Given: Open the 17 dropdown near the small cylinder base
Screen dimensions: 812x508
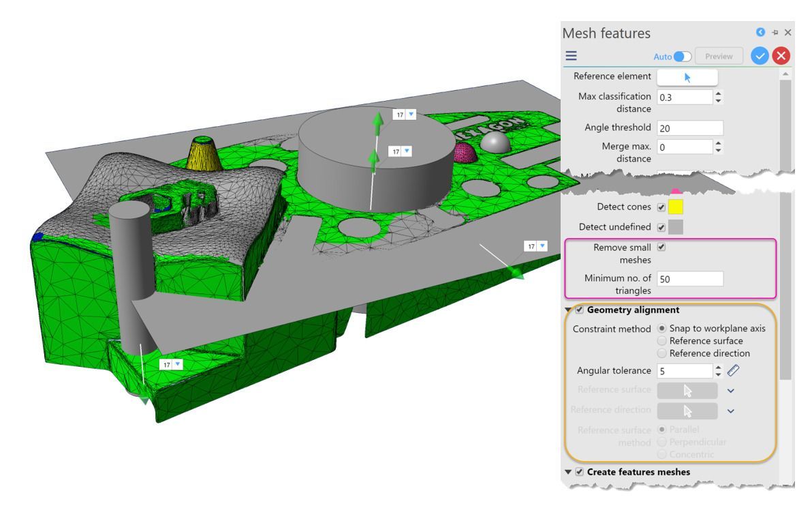Looking at the screenshot, I should pyautogui.click(x=178, y=364).
